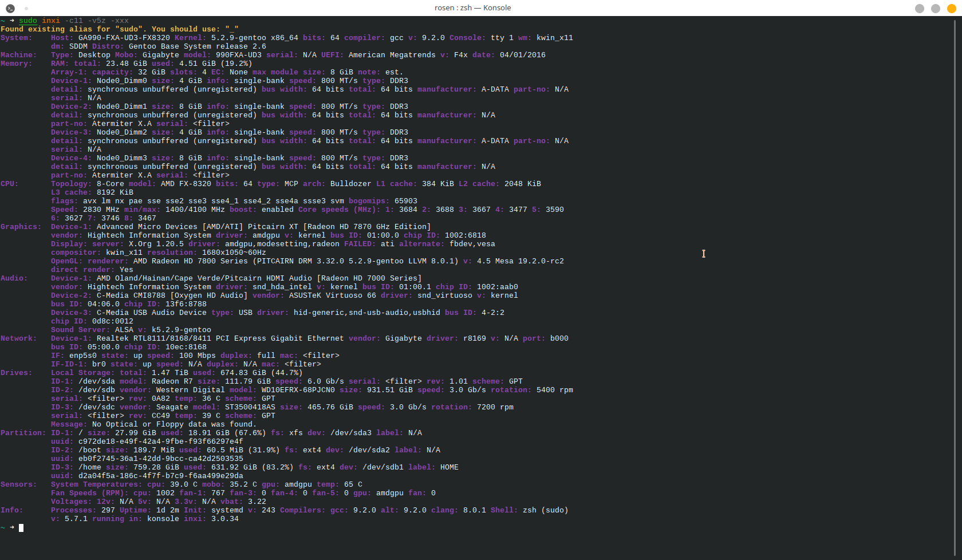The height and width of the screenshot is (560, 962).
Task: Click the 'Drives:' section label
Action: [x=17, y=373]
